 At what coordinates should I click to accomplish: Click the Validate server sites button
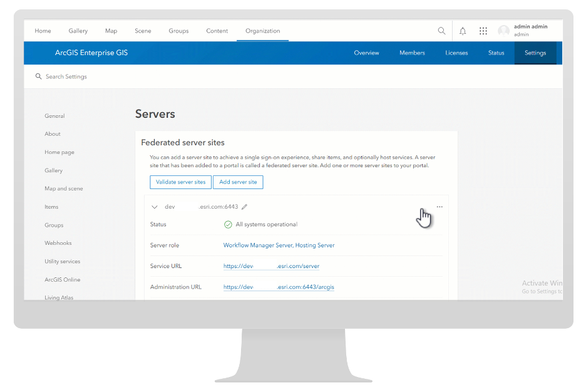click(180, 182)
